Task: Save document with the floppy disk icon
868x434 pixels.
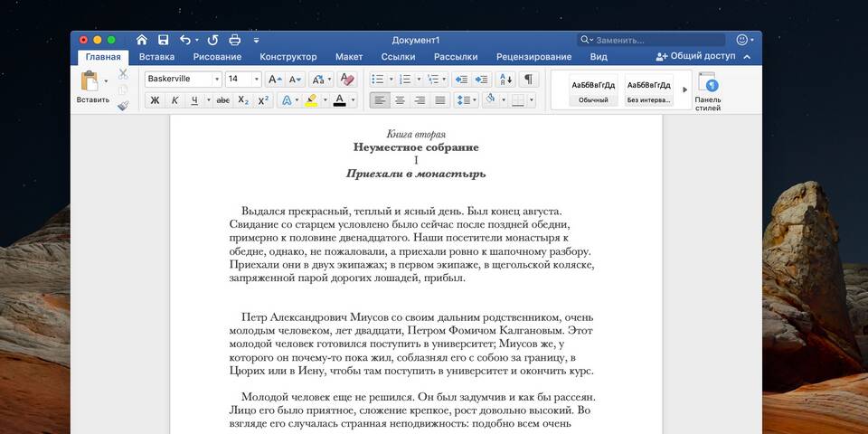Action: tap(164, 40)
